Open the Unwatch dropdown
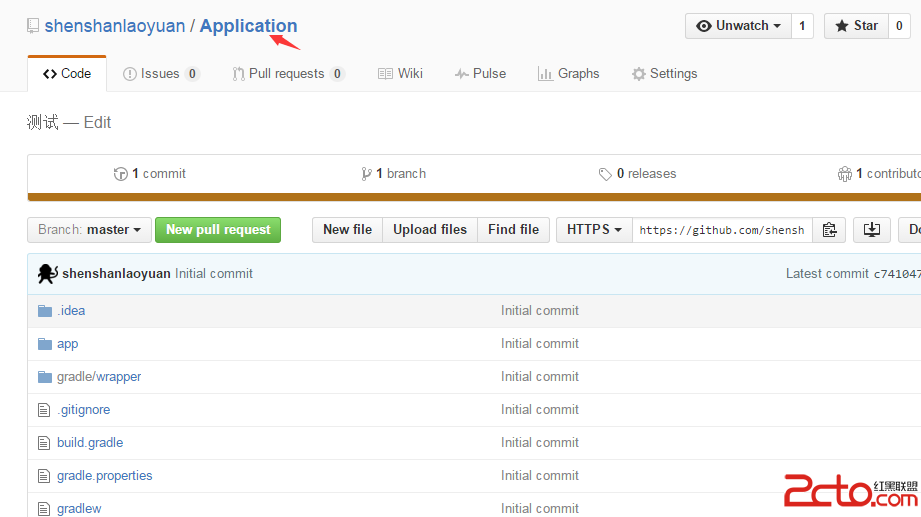The image size is (921, 517). [x=738, y=26]
